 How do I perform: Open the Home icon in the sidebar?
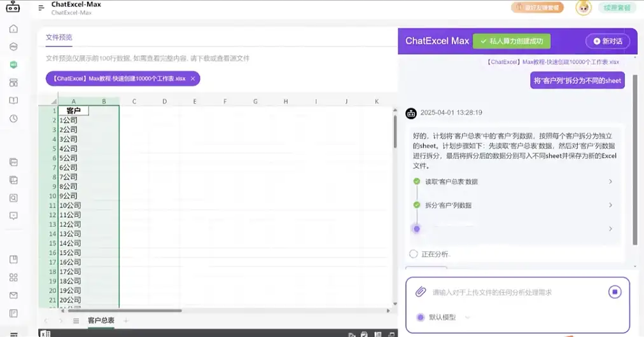click(x=13, y=29)
